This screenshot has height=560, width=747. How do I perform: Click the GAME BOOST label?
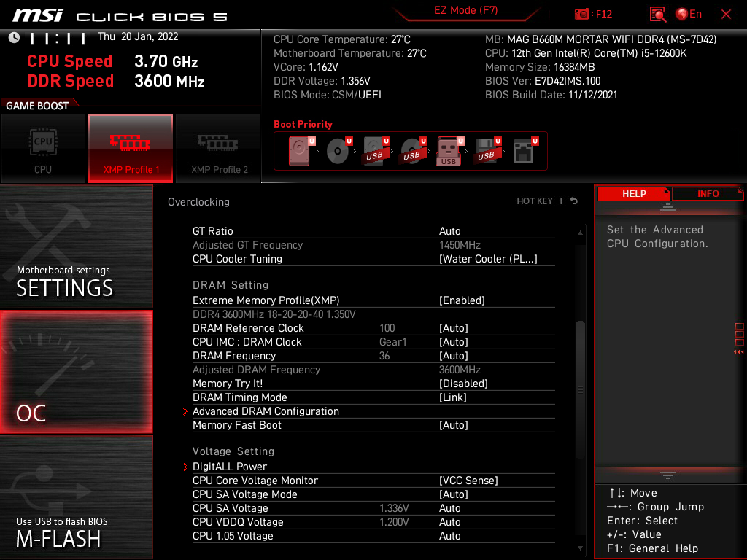(x=37, y=106)
